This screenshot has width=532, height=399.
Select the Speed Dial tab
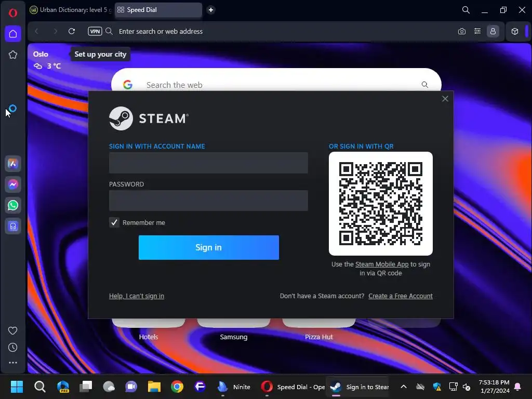tap(158, 10)
